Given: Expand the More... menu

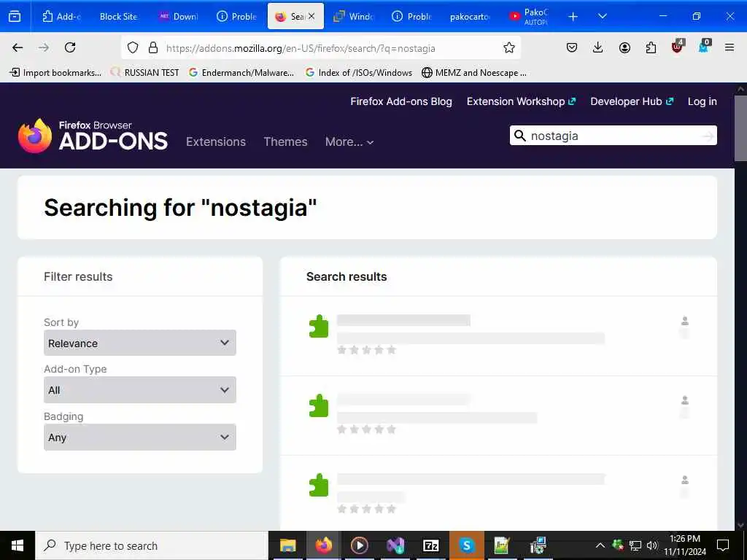Looking at the screenshot, I should coord(349,142).
